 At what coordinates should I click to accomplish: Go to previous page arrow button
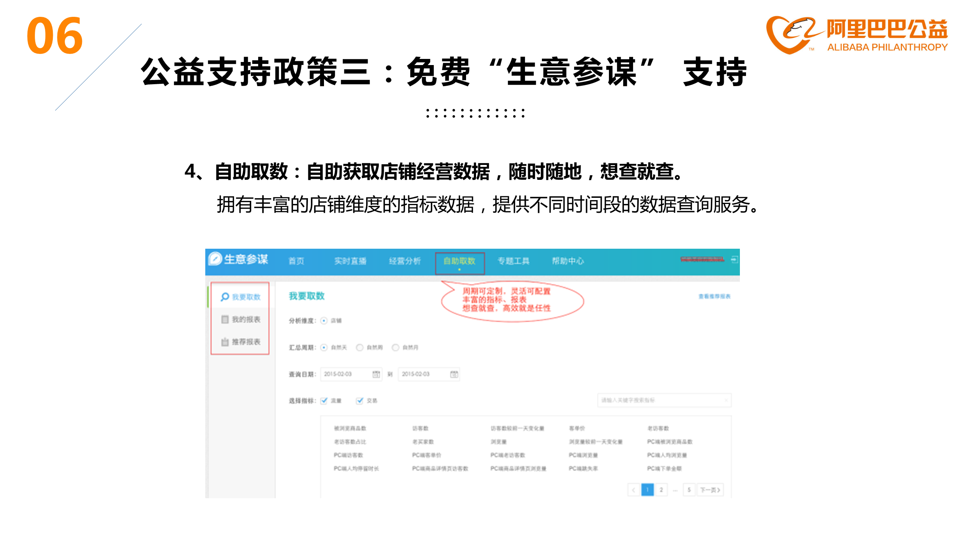point(633,490)
